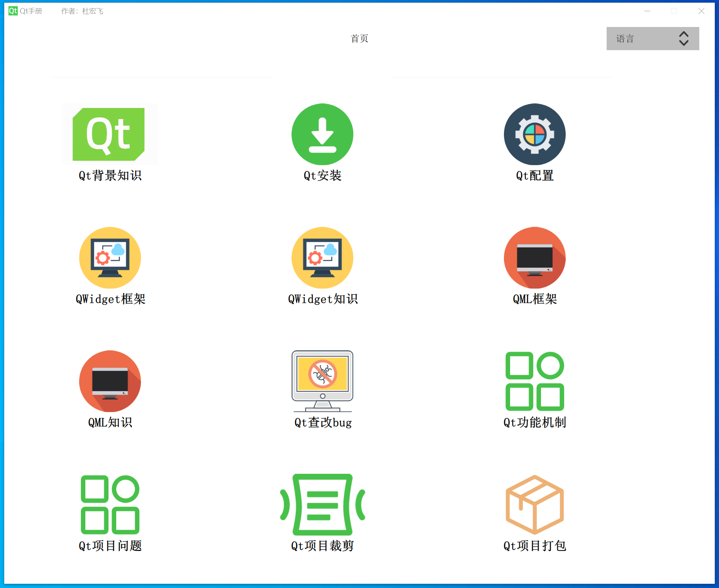Minimize the Qt手册 window
This screenshot has width=719, height=588.
click(x=648, y=11)
